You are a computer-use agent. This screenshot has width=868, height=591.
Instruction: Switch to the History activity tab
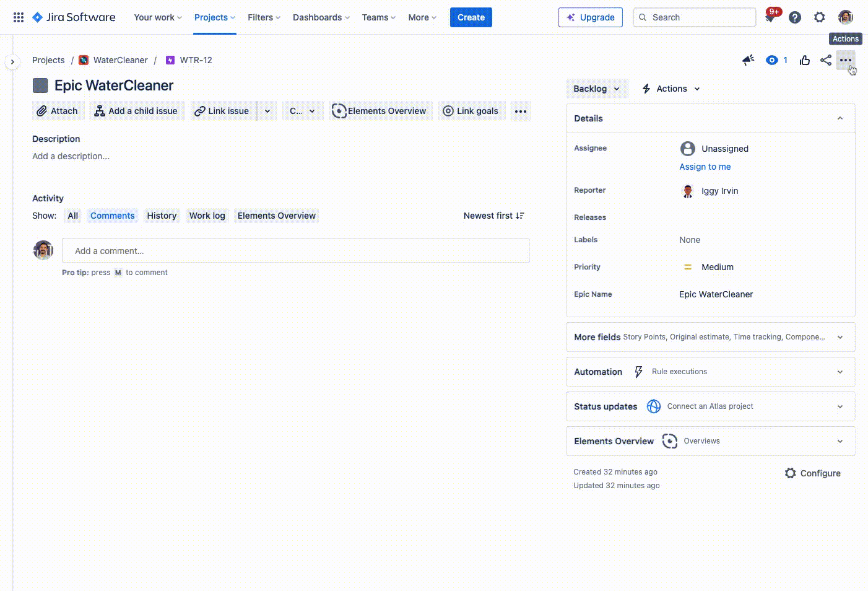coord(162,216)
